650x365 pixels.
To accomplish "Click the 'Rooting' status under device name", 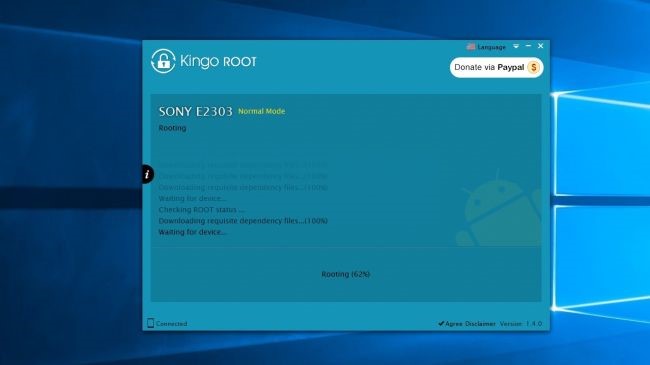I will click(172, 128).
